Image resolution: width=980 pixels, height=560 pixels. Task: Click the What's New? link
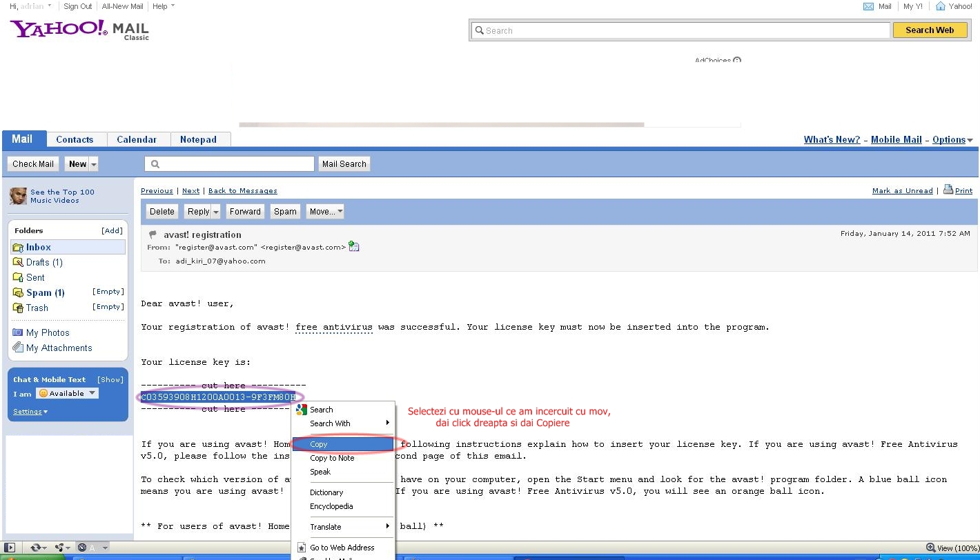tap(832, 140)
